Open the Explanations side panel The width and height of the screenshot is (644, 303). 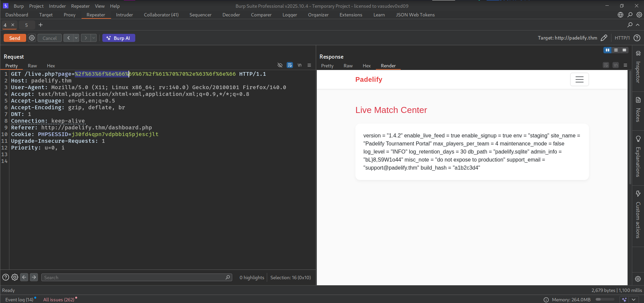[638, 157]
